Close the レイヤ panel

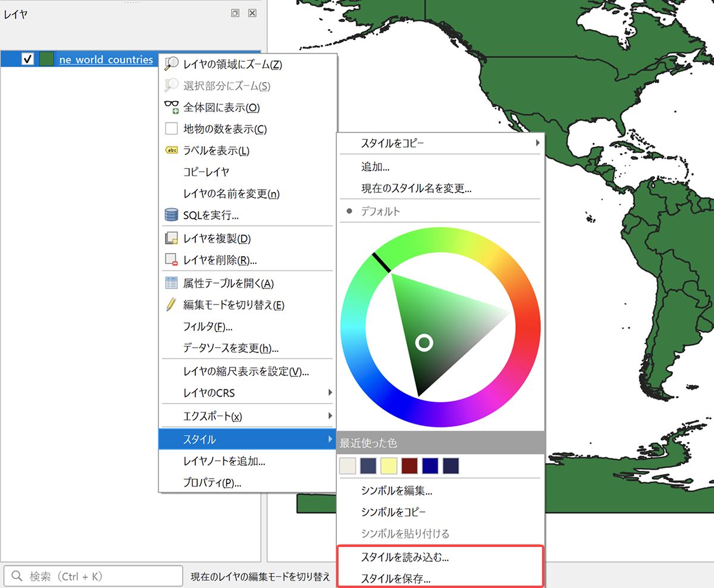[252, 13]
